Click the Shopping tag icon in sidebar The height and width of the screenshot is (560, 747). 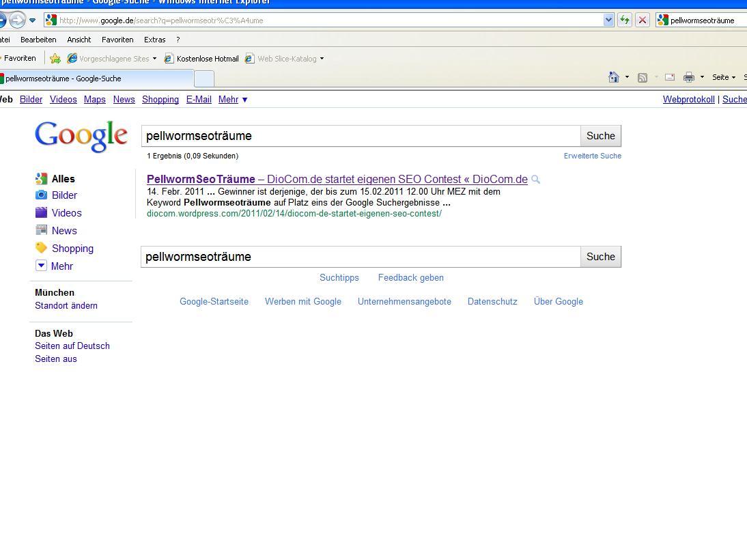click(x=42, y=248)
